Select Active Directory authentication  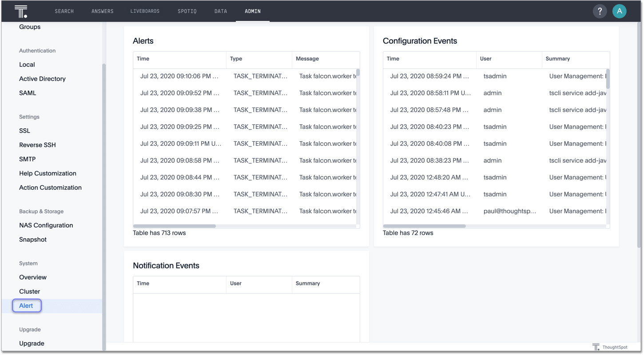(42, 79)
